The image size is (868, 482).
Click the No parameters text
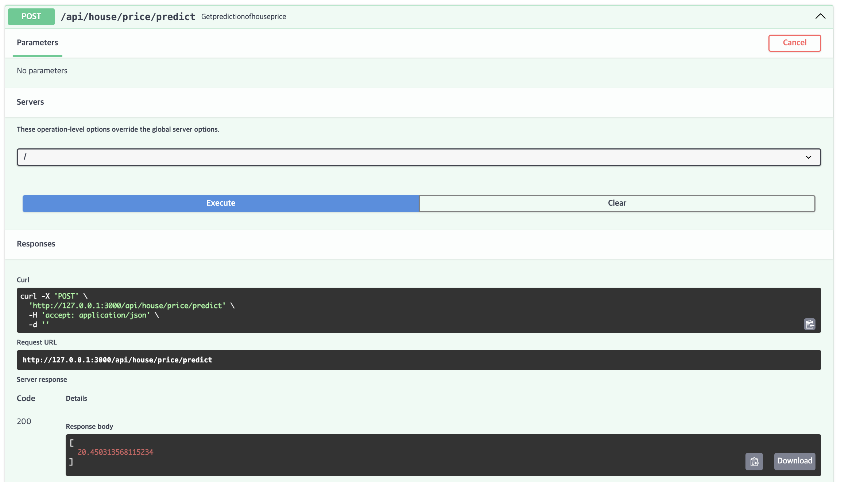tap(42, 71)
